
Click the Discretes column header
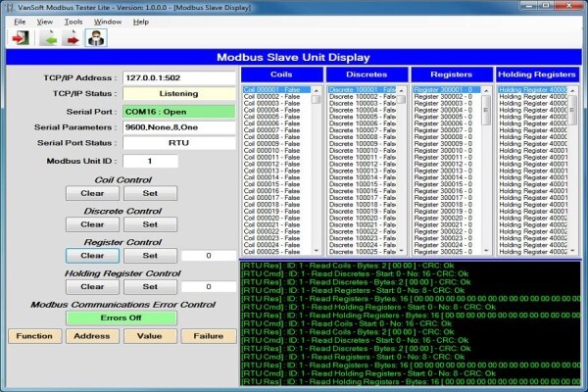[x=367, y=74]
